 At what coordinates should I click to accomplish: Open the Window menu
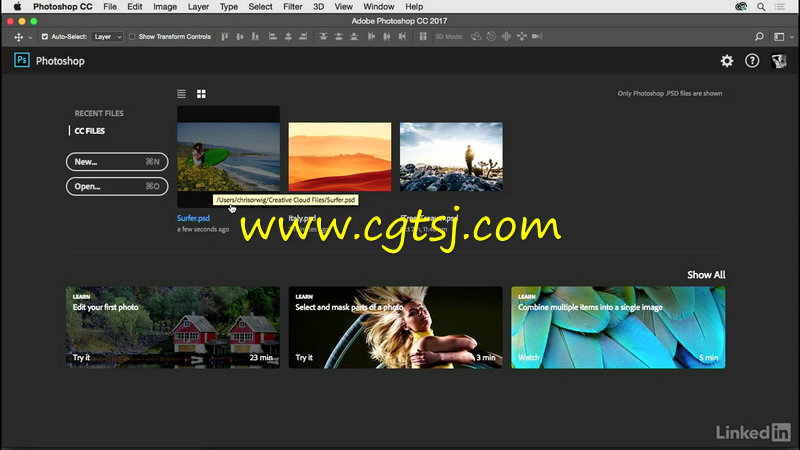[379, 7]
